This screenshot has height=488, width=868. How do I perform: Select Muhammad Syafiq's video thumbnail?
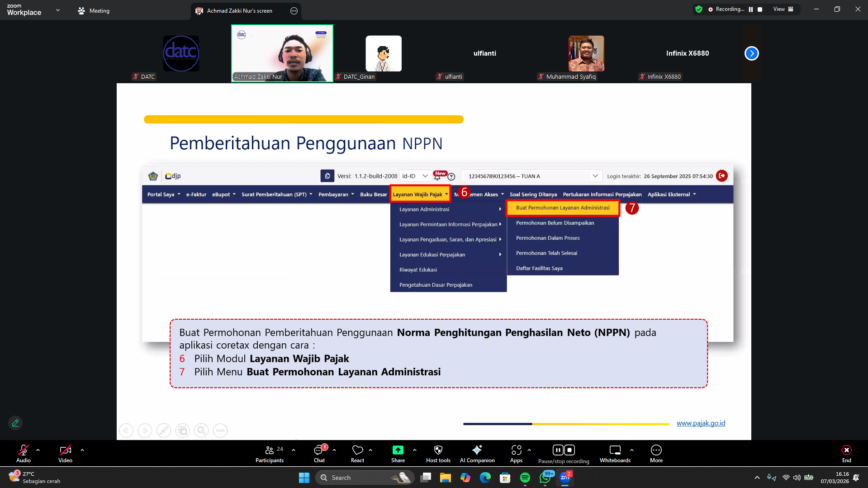pos(586,54)
